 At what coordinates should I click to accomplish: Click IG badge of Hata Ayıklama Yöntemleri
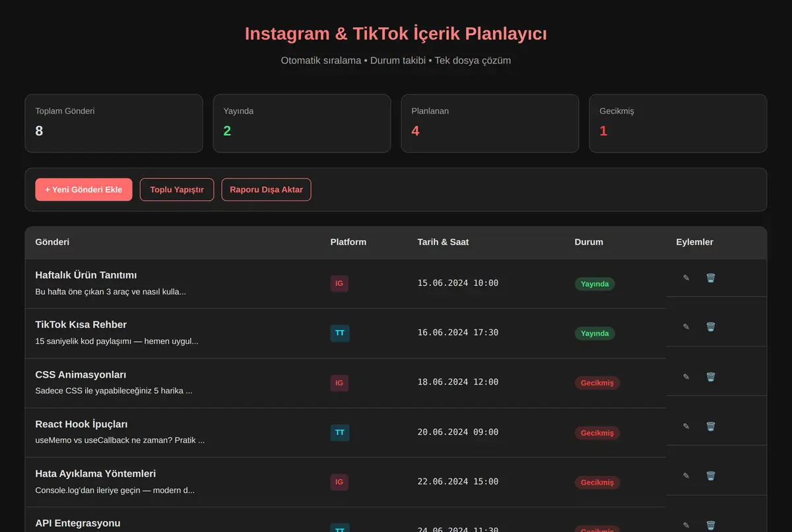point(339,482)
